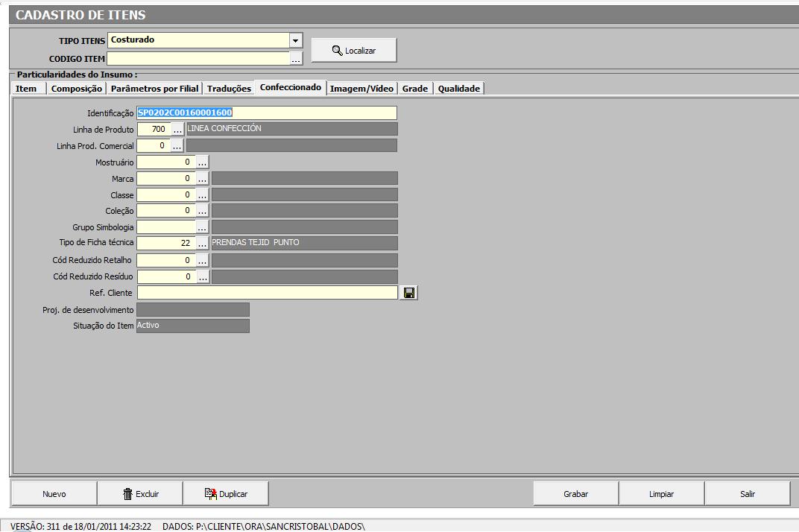Open lookup for CODIGO ITEM field
799x532 pixels.
[x=296, y=58]
